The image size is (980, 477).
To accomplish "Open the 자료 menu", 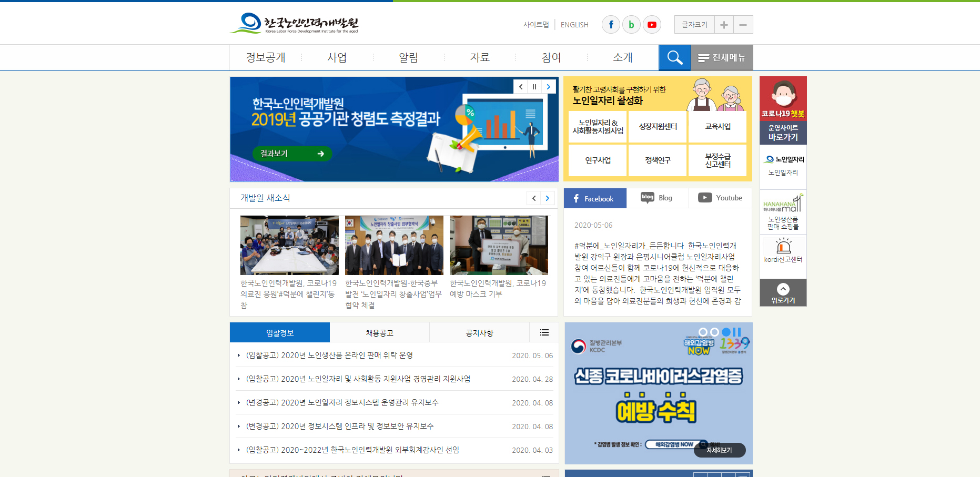I will pyautogui.click(x=480, y=57).
